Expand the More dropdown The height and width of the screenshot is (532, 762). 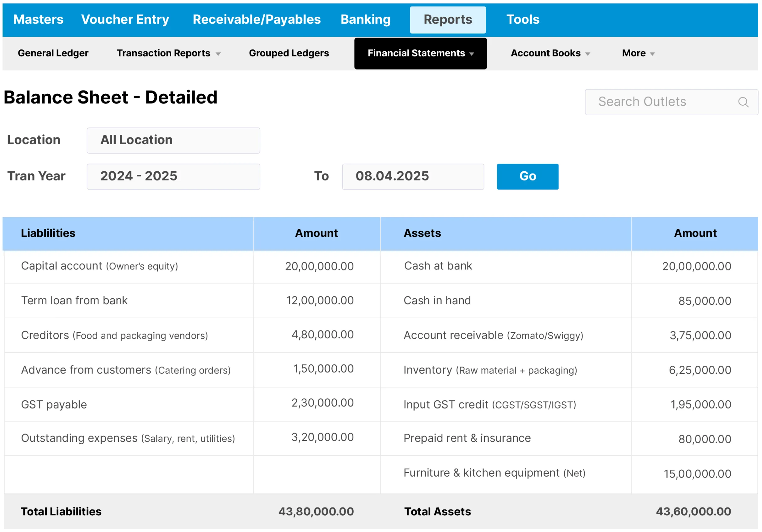point(638,53)
